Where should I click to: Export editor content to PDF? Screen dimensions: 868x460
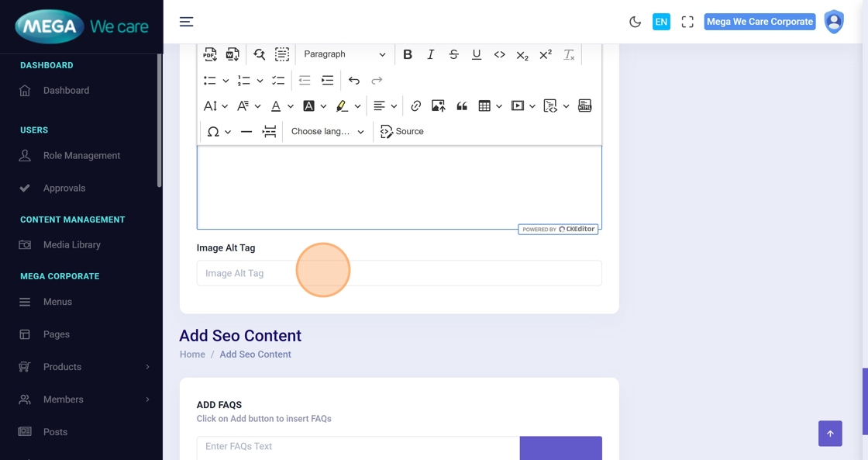click(x=210, y=54)
